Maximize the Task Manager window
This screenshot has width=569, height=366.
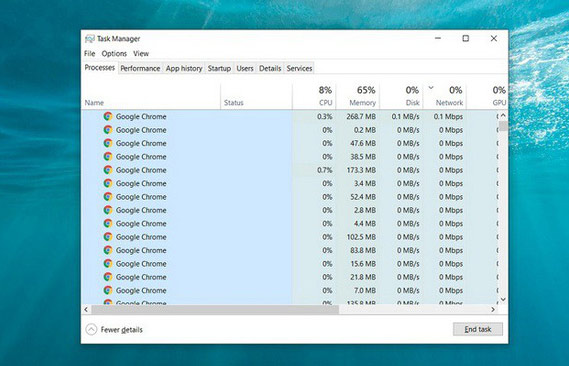pos(466,38)
